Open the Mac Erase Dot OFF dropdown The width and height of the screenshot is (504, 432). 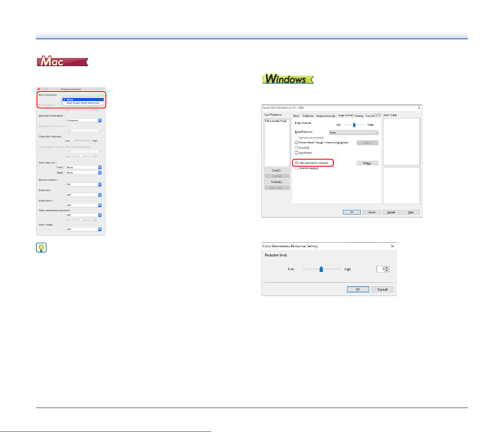click(83, 195)
